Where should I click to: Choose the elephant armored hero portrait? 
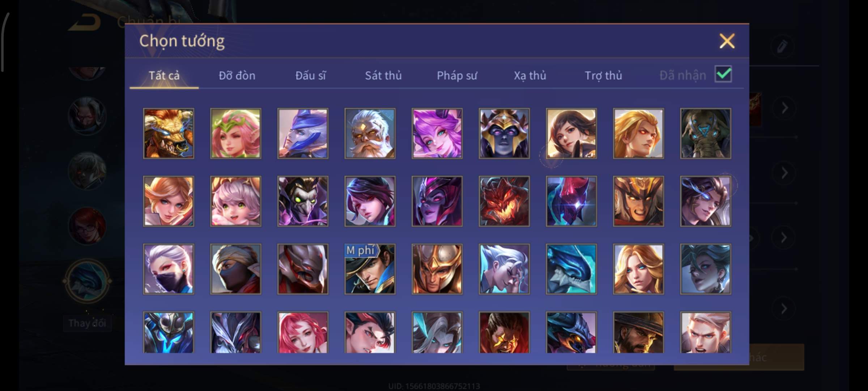[705, 133]
